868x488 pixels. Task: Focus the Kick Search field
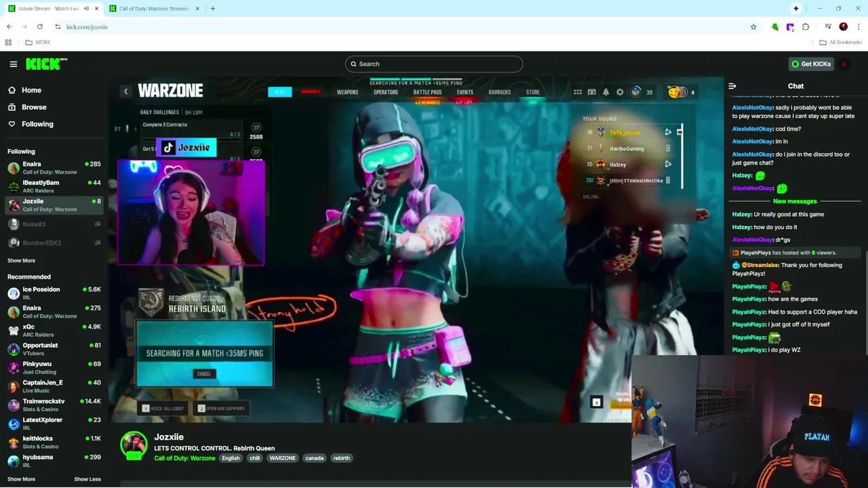[x=434, y=64]
